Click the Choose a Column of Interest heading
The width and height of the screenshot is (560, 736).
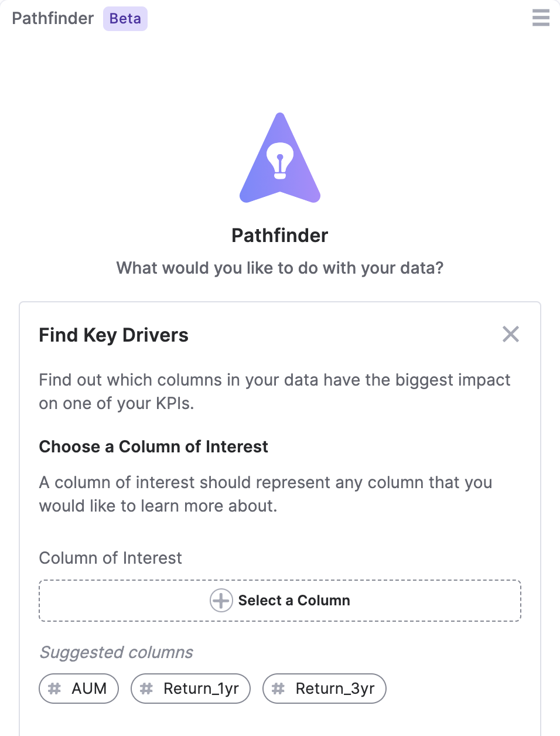click(x=153, y=447)
